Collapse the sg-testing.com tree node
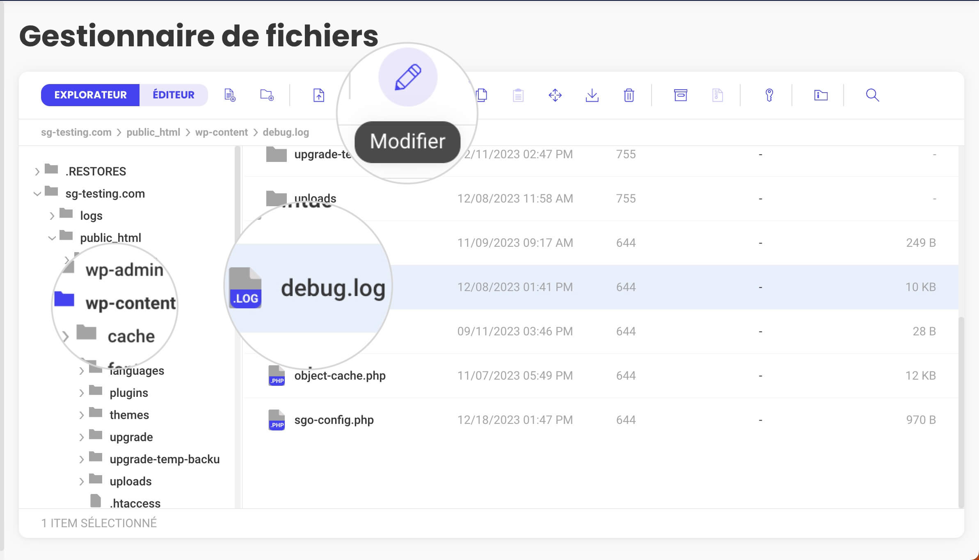979x560 pixels. (37, 193)
